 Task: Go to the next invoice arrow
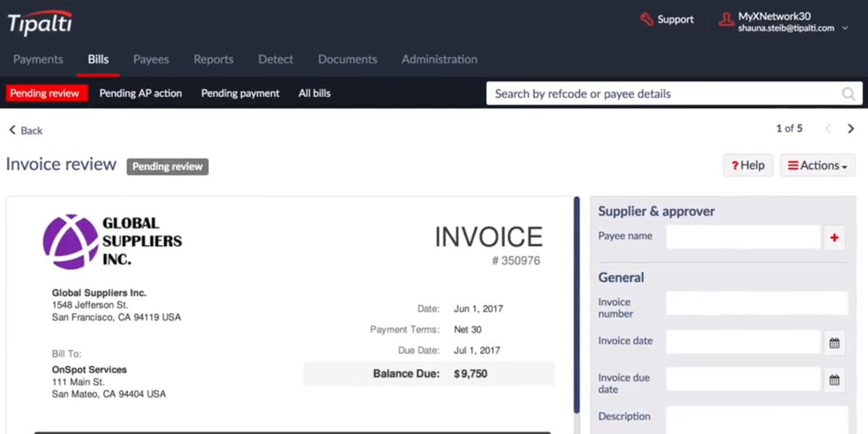(851, 129)
